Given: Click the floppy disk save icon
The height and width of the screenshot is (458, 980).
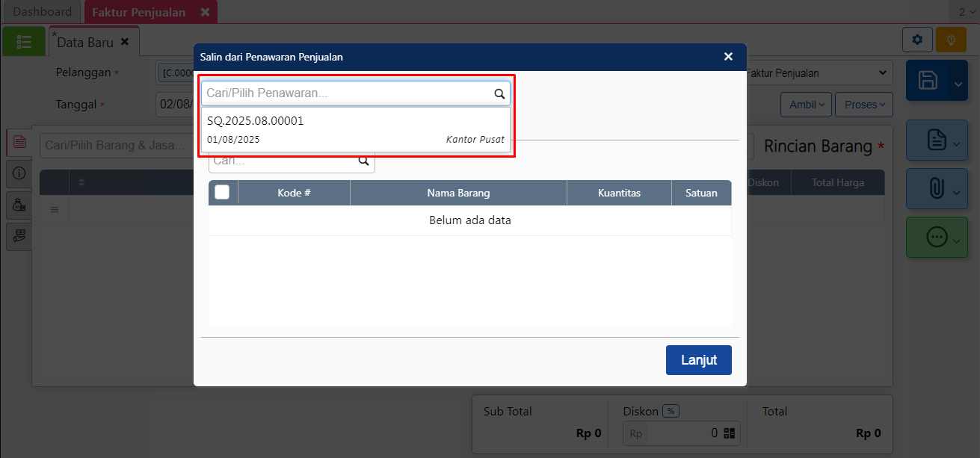Looking at the screenshot, I should coord(928,81).
